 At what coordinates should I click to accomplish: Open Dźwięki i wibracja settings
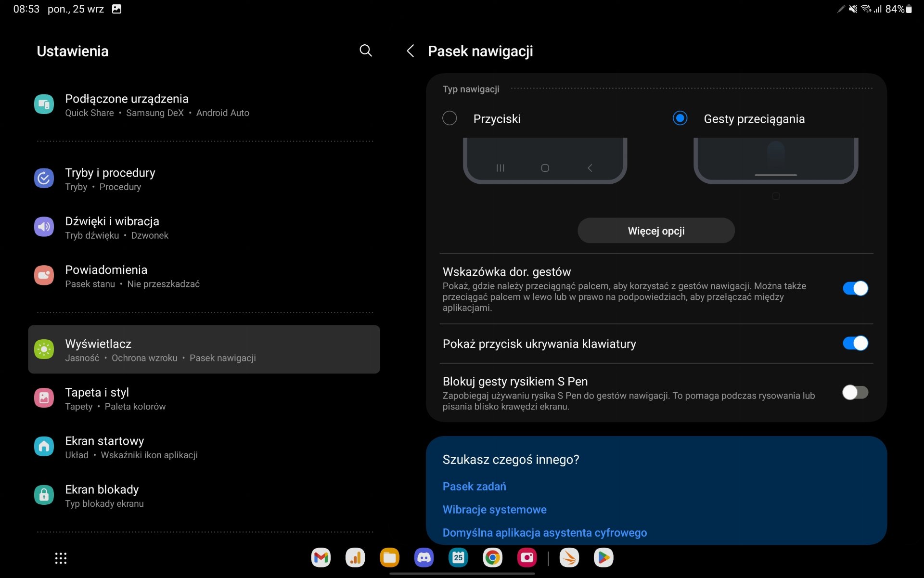click(204, 228)
